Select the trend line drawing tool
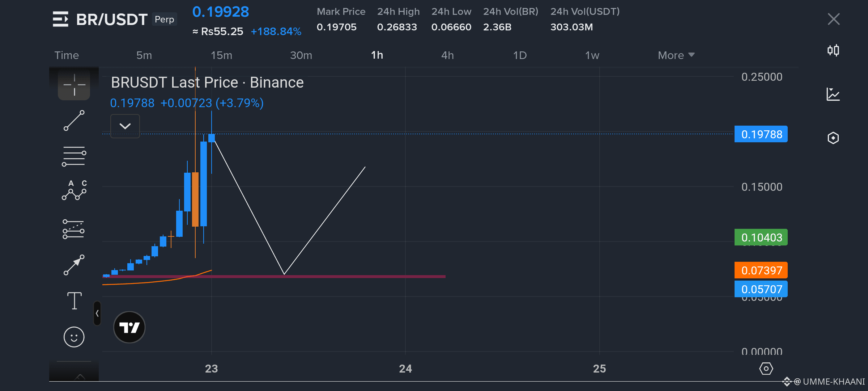Viewport: 868px width, 391px height. point(74,121)
